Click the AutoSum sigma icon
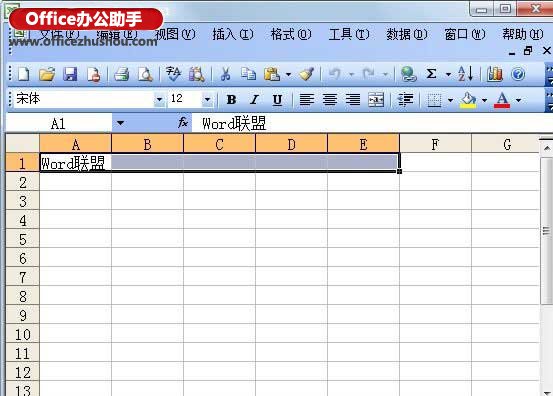 coord(431,74)
